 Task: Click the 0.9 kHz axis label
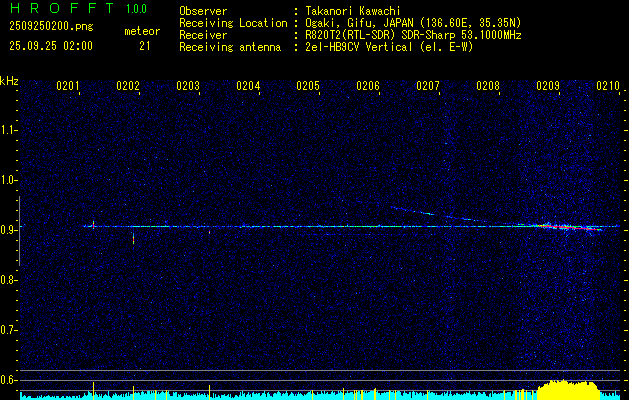[9, 230]
